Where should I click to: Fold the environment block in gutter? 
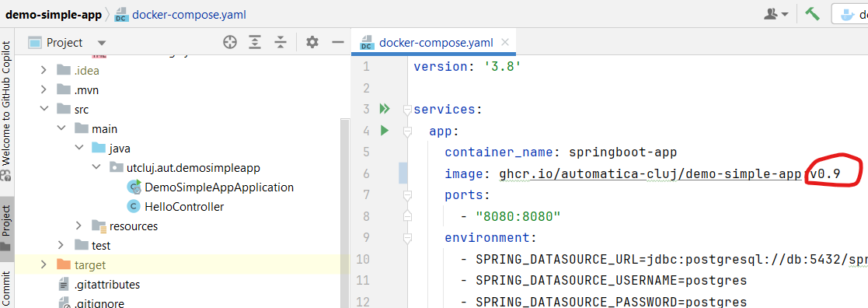point(407,238)
